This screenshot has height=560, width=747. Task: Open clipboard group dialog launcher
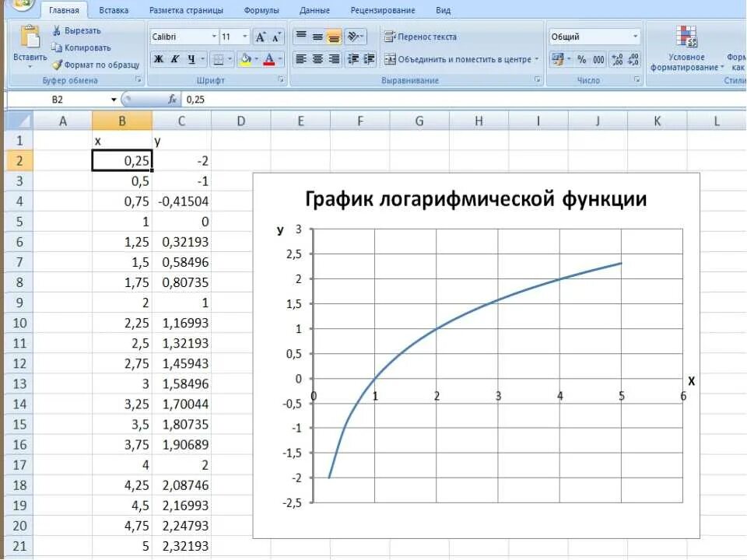coord(139,79)
